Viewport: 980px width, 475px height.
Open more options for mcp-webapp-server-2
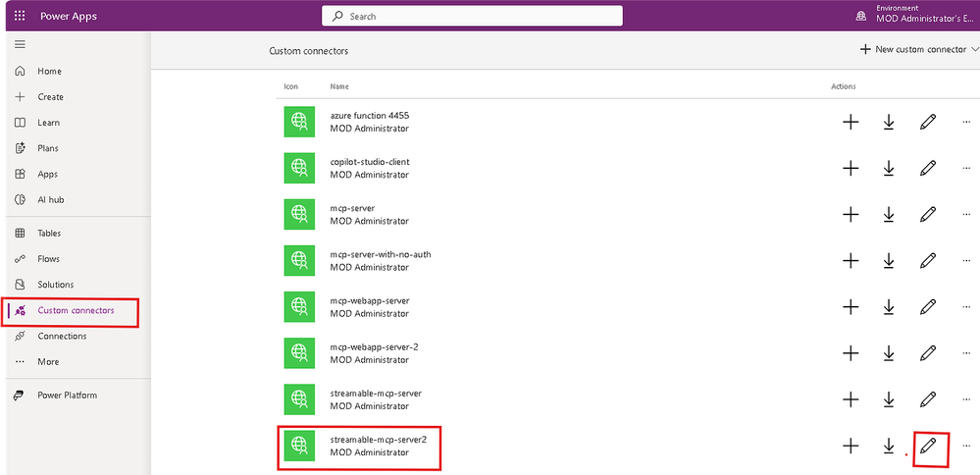[966, 353]
